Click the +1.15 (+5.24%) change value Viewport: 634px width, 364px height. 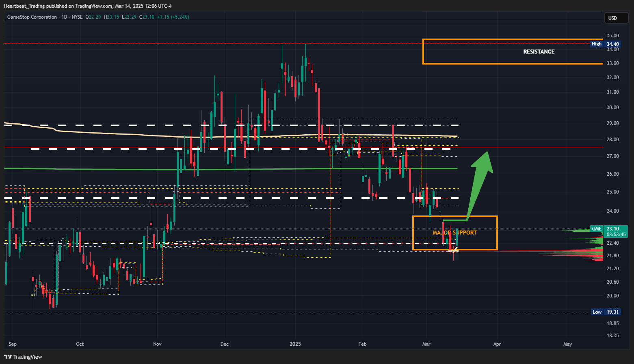173,17
